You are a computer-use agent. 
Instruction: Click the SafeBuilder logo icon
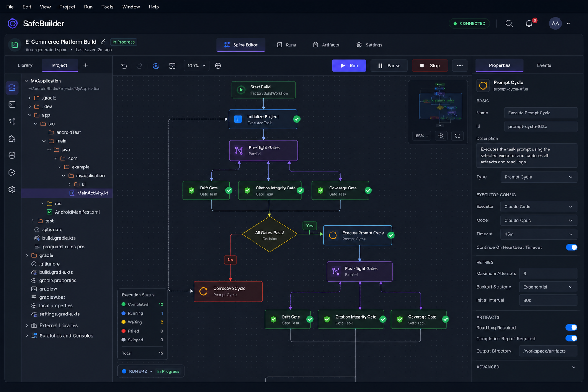[13, 23]
